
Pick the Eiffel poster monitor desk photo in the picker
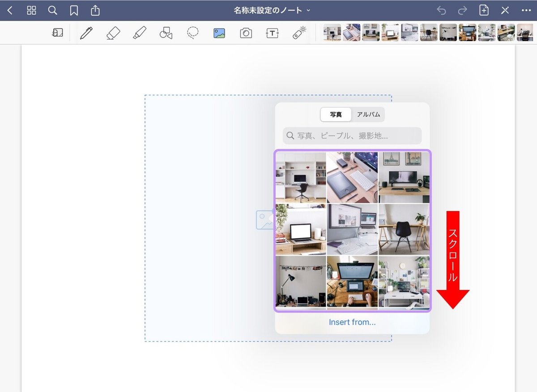click(x=404, y=177)
